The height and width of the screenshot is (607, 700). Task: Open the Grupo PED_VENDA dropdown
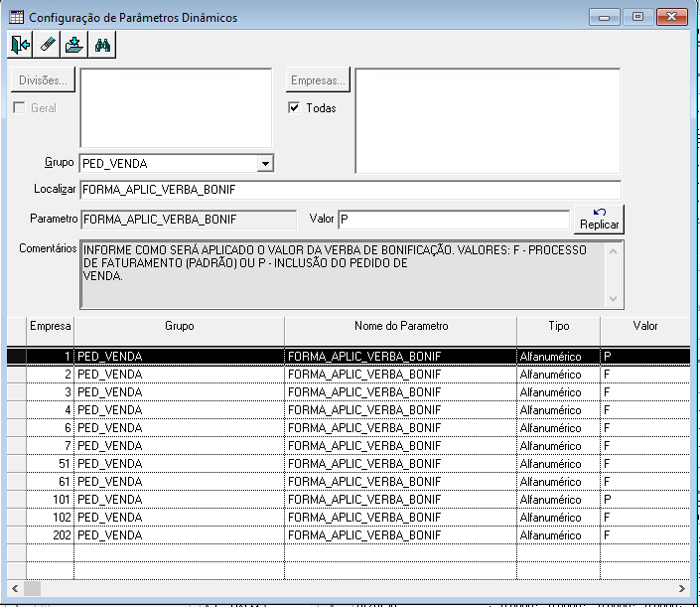click(x=265, y=164)
